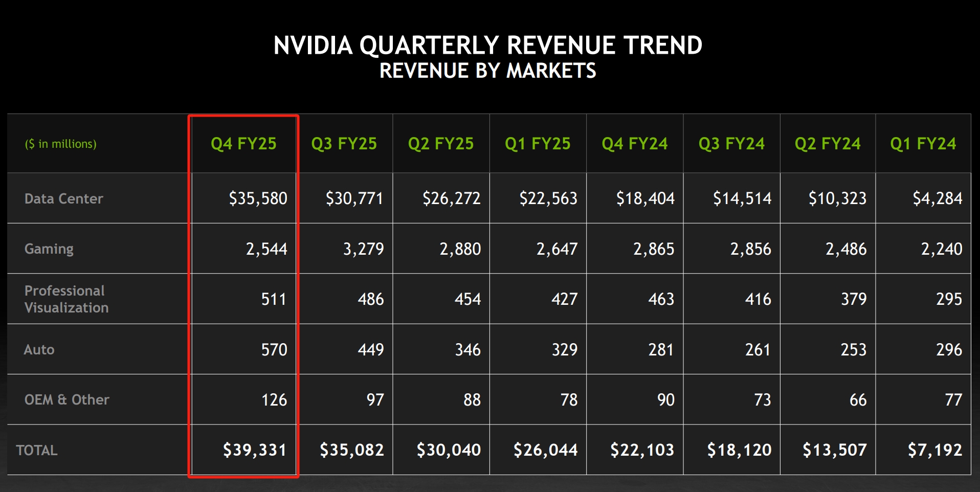The width and height of the screenshot is (980, 492).
Task: Click the Gaming row label
Action: click(x=49, y=249)
